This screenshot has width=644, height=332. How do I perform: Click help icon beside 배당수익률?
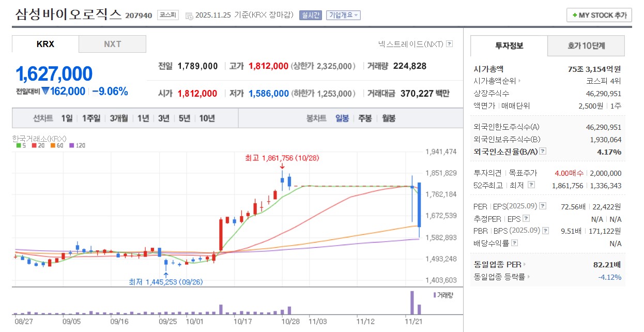(515, 243)
